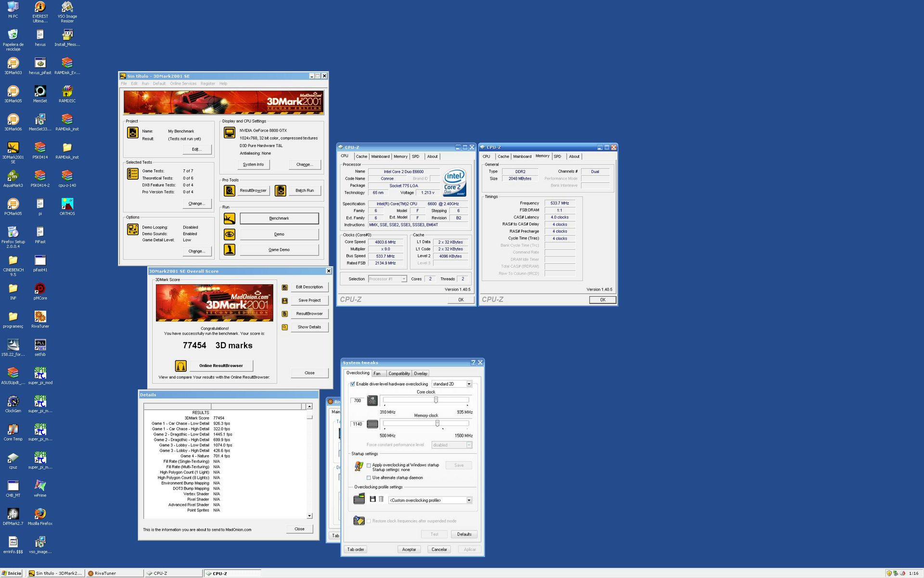Open the Register menu in 3DMark2001
924x578 pixels.
(208, 84)
